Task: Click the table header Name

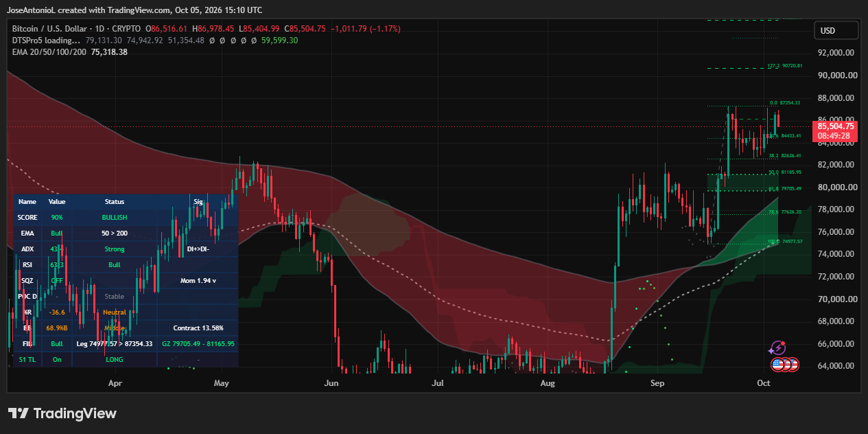Action: click(x=27, y=202)
